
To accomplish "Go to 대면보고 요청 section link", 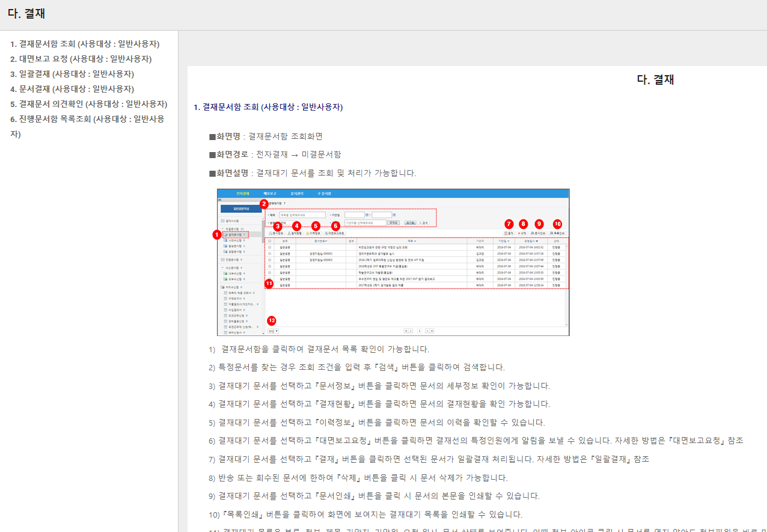I will [81, 59].
